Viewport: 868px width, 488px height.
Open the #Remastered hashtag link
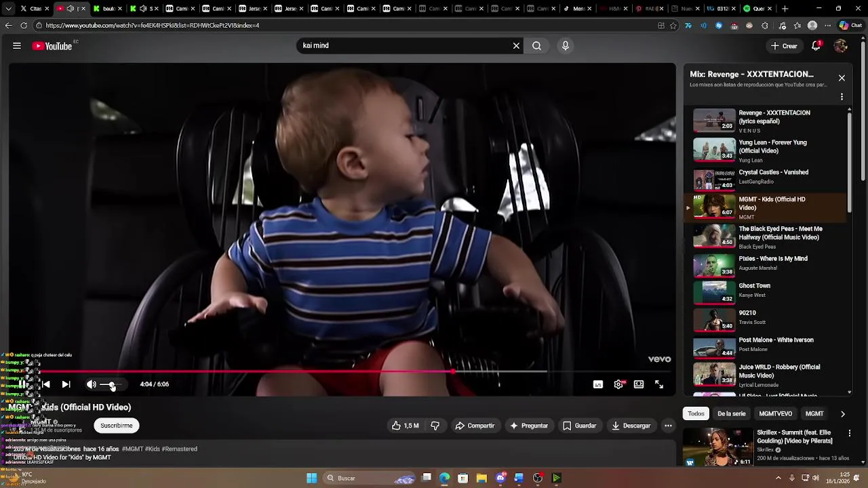[x=179, y=449]
